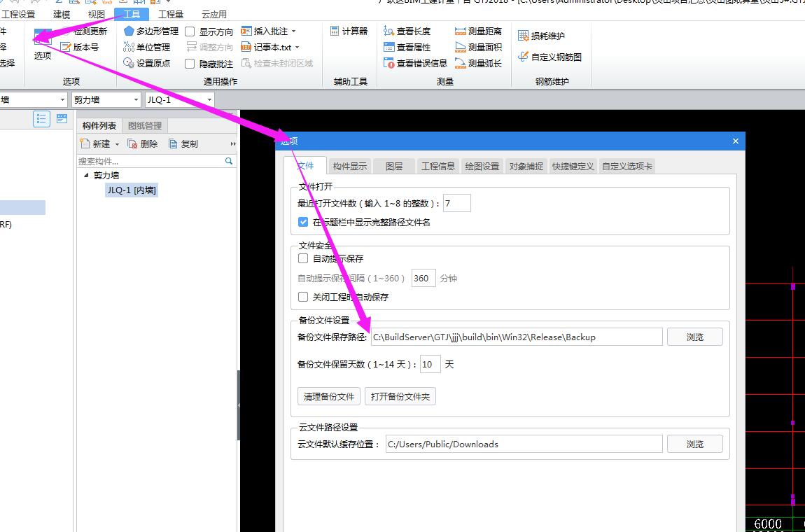
Task: Switch to 快捷键定义 tab in options dialog
Action: [x=573, y=166]
